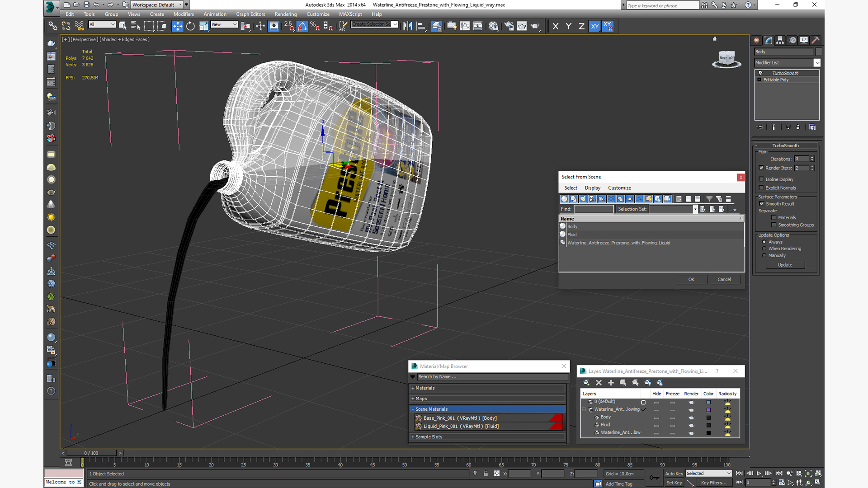Click Cancel in Select From Scene dialog
The width and height of the screenshot is (868, 488).
click(x=724, y=279)
